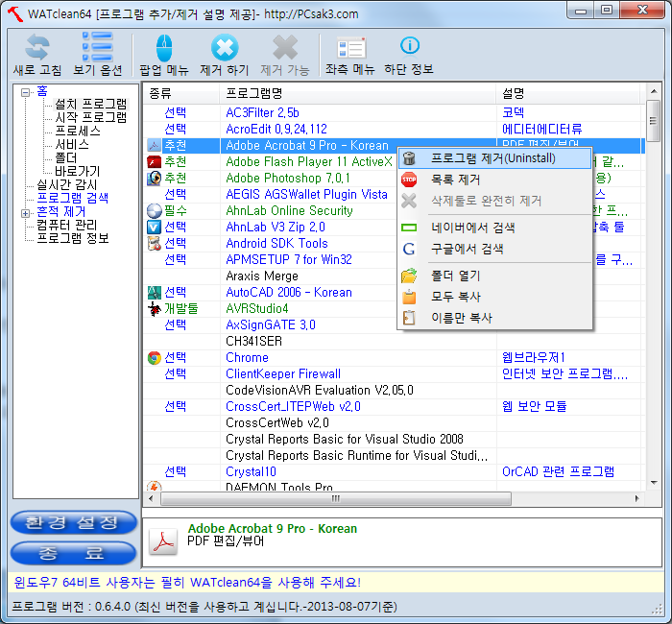
Task: Click the AVRStudio4 bug icon
Action: coord(154,308)
